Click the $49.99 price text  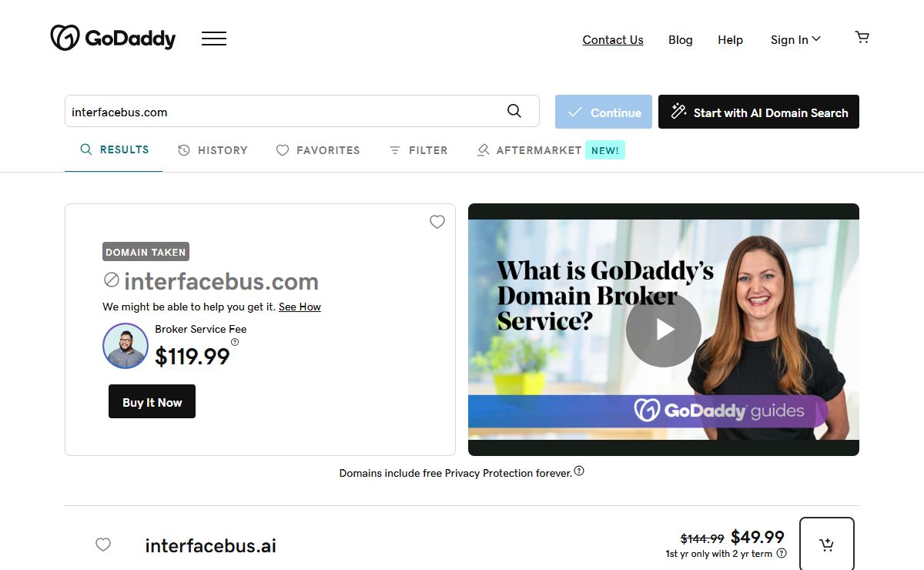[x=758, y=537]
